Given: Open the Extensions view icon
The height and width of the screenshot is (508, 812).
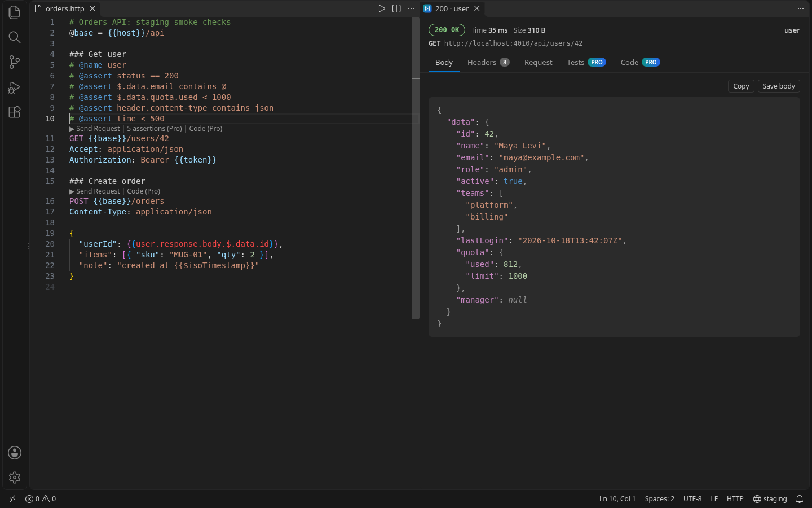Looking at the screenshot, I should click(x=15, y=112).
